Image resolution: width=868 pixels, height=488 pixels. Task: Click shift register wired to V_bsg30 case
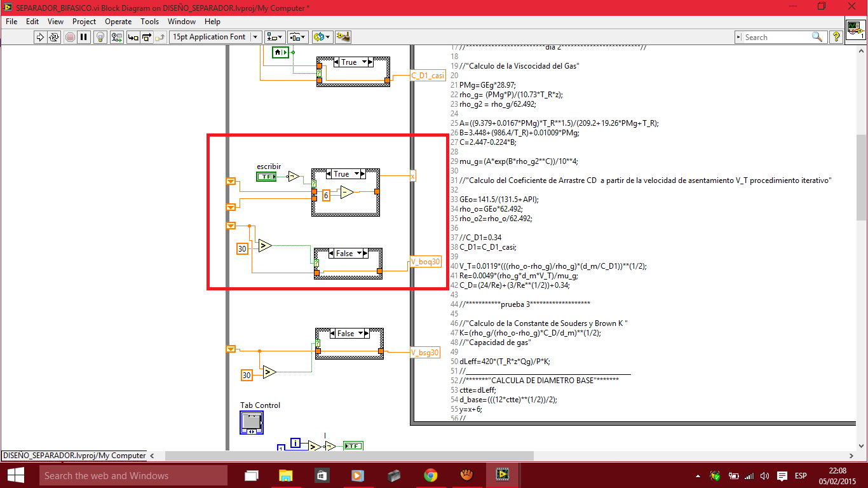231,349
